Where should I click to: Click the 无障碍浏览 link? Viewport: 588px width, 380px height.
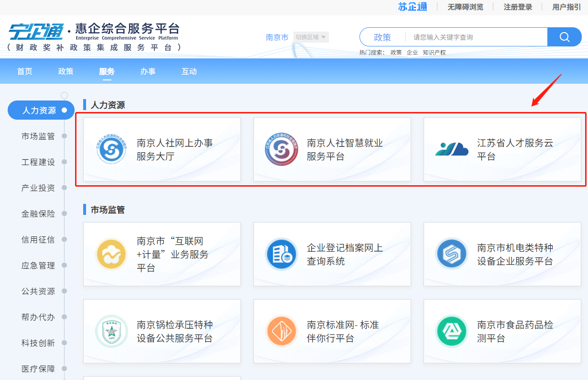pos(465,7)
